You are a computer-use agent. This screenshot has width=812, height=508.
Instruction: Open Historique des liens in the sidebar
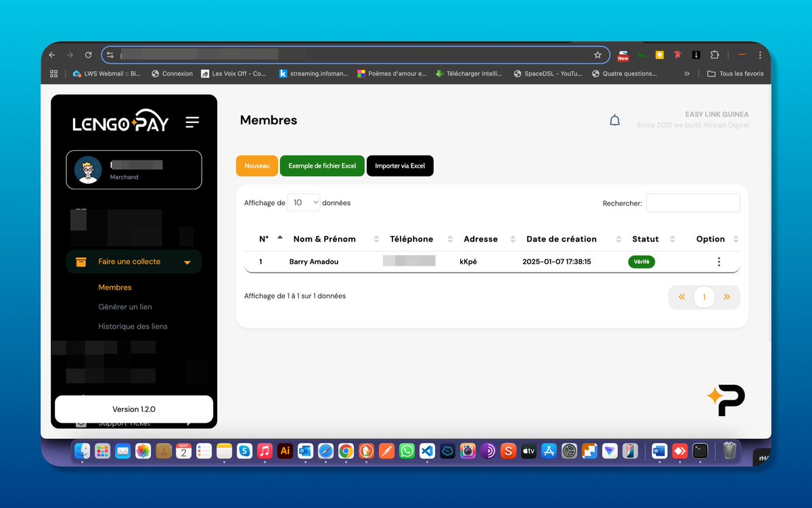point(133,327)
